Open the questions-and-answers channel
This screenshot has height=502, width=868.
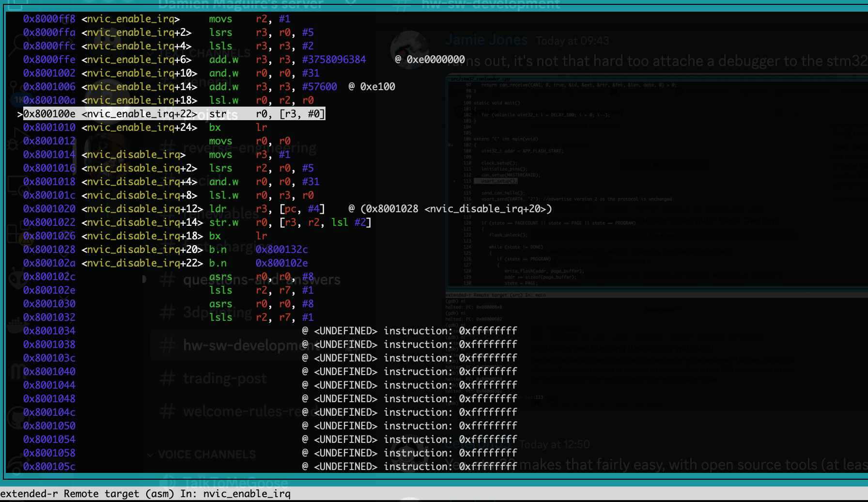pyautogui.click(x=262, y=280)
